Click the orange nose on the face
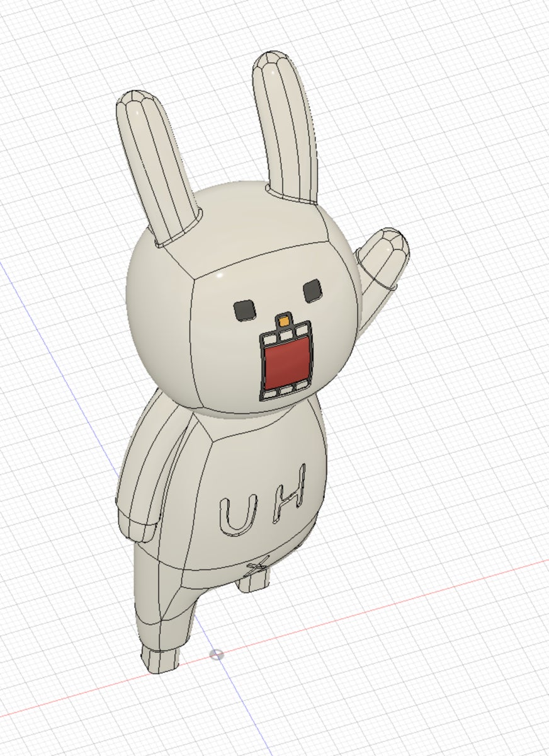549x756 pixels. pyautogui.click(x=285, y=321)
